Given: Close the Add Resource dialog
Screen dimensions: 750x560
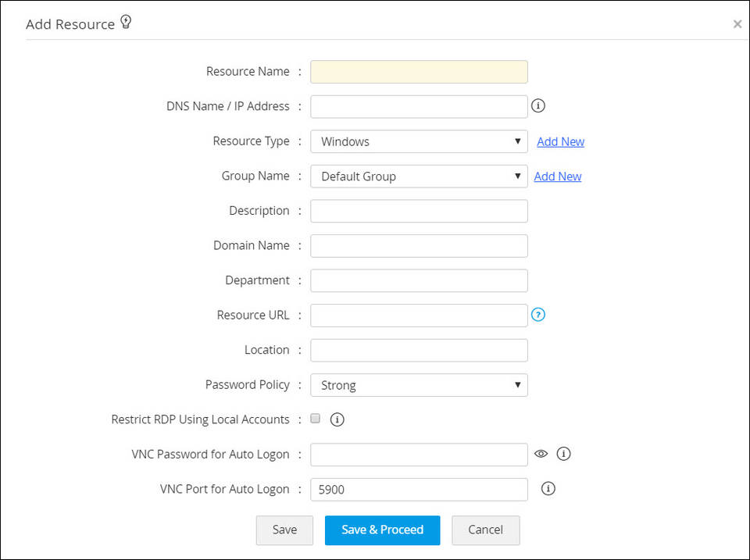Looking at the screenshot, I should click(737, 23).
